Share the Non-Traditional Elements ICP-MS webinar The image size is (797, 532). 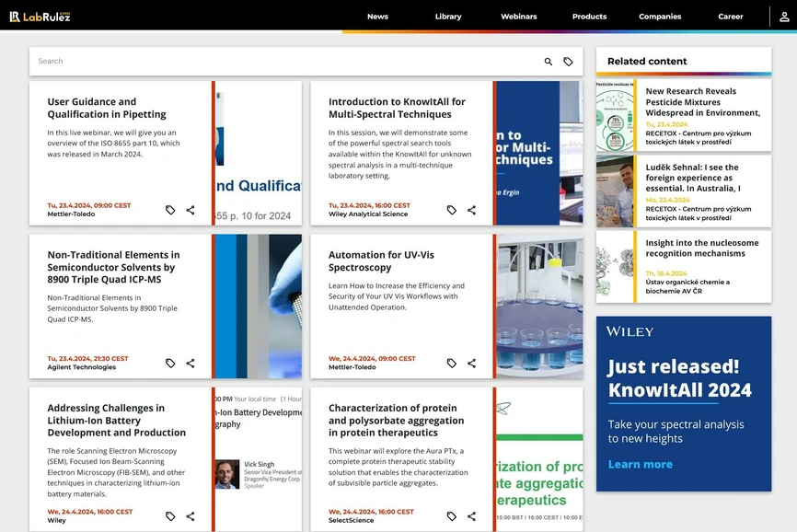coord(191,364)
